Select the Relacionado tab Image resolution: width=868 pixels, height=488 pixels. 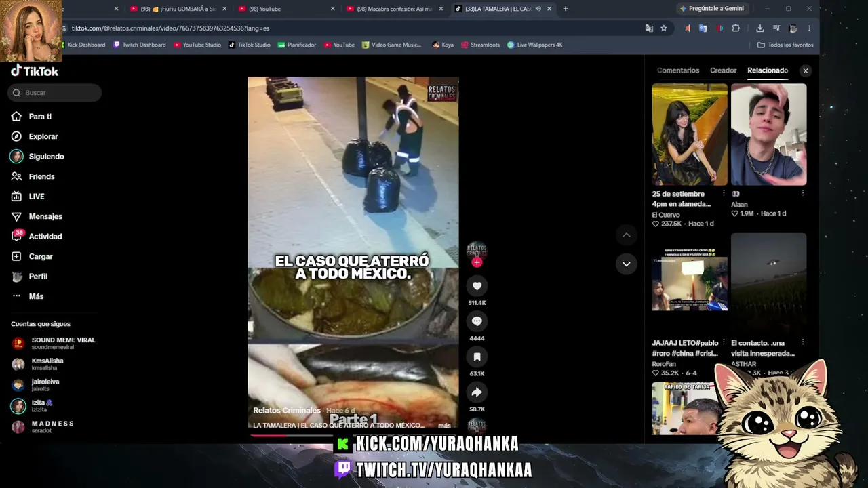[x=768, y=70]
